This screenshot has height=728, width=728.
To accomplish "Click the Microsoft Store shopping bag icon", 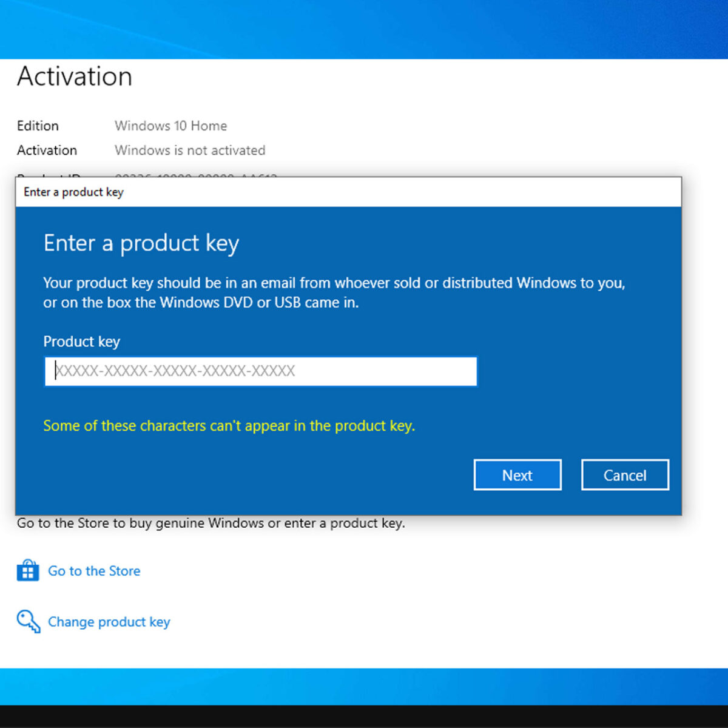I will point(27,570).
